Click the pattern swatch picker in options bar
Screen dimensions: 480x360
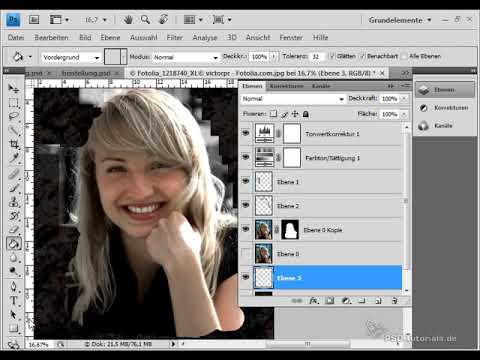[115, 57]
